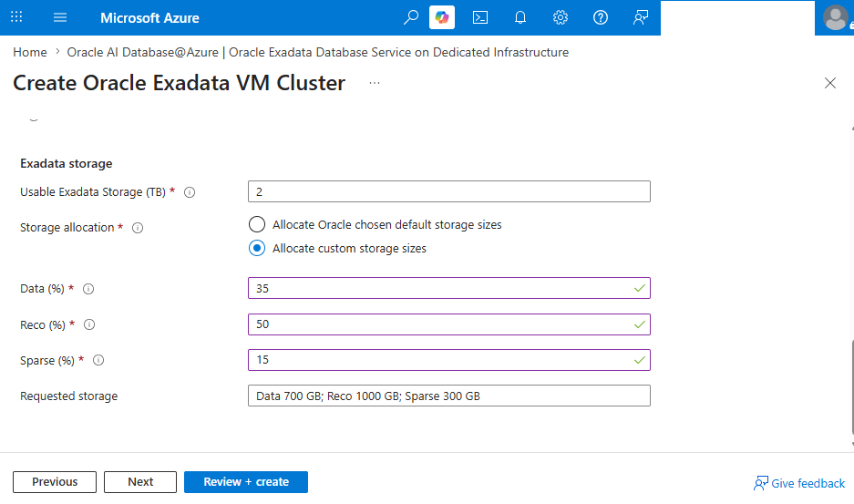Open the ellipsis menu beside page title
The width and height of the screenshot is (854, 504).
coord(375,83)
